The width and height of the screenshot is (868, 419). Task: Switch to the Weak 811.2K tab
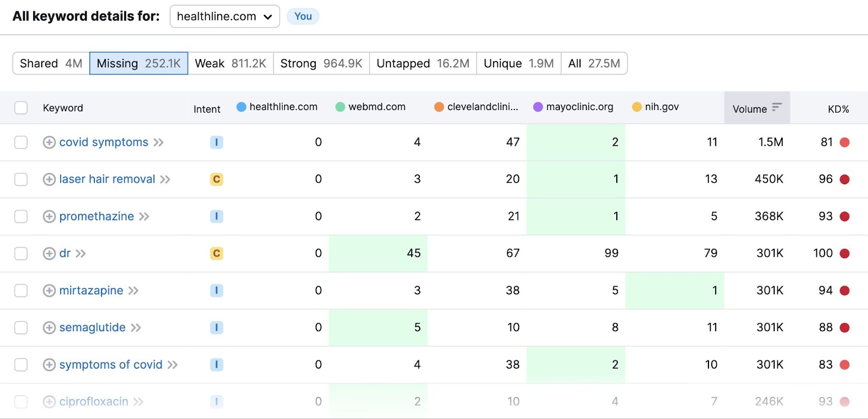coord(231,63)
